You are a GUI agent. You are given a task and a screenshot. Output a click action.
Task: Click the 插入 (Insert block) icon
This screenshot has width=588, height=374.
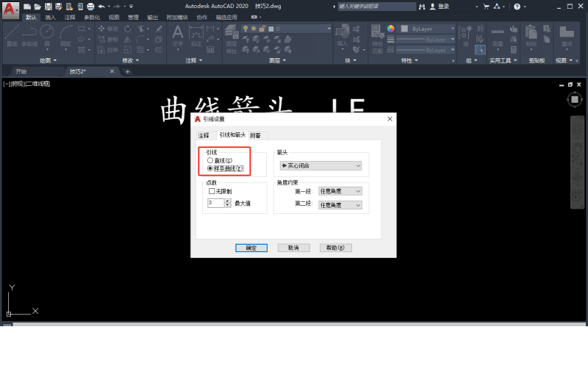coord(342,35)
